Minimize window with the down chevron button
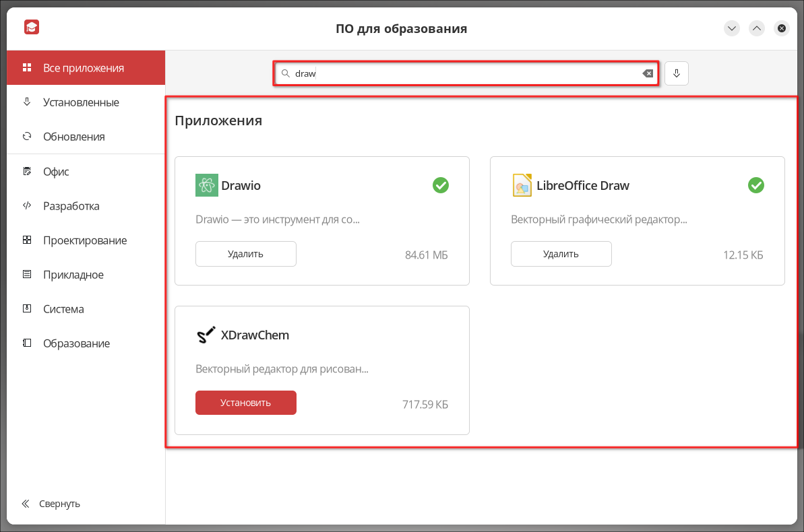 [732, 28]
